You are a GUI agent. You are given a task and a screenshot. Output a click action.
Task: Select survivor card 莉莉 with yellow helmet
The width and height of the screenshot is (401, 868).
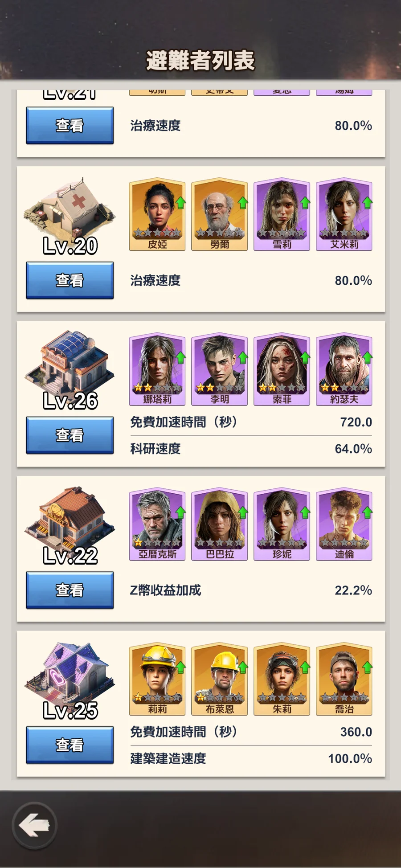157,679
